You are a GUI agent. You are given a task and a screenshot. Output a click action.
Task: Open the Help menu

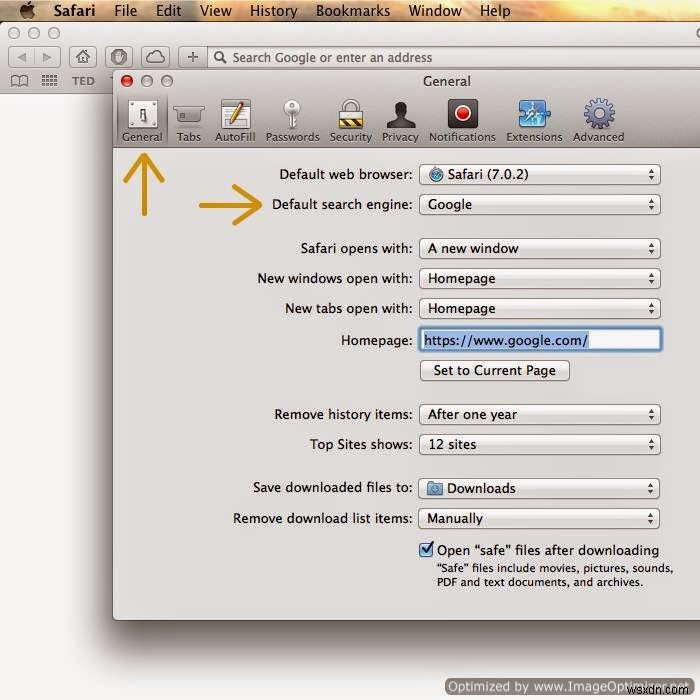[495, 10]
